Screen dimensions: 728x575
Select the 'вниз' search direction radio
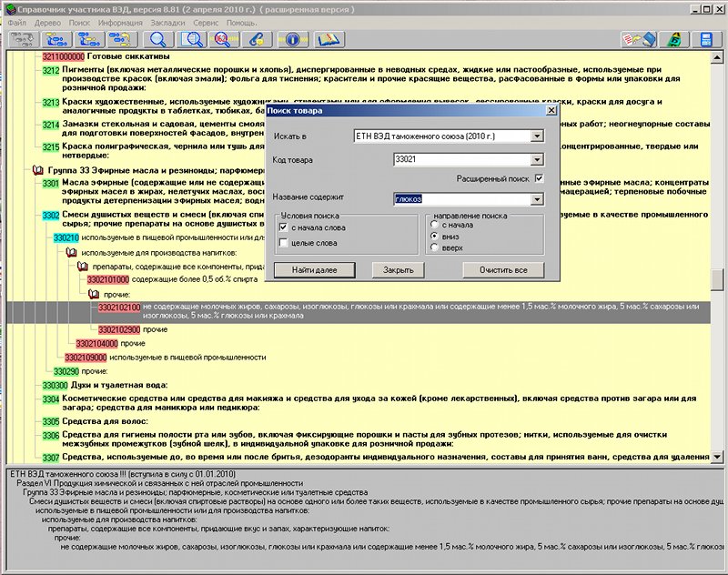(x=435, y=237)
